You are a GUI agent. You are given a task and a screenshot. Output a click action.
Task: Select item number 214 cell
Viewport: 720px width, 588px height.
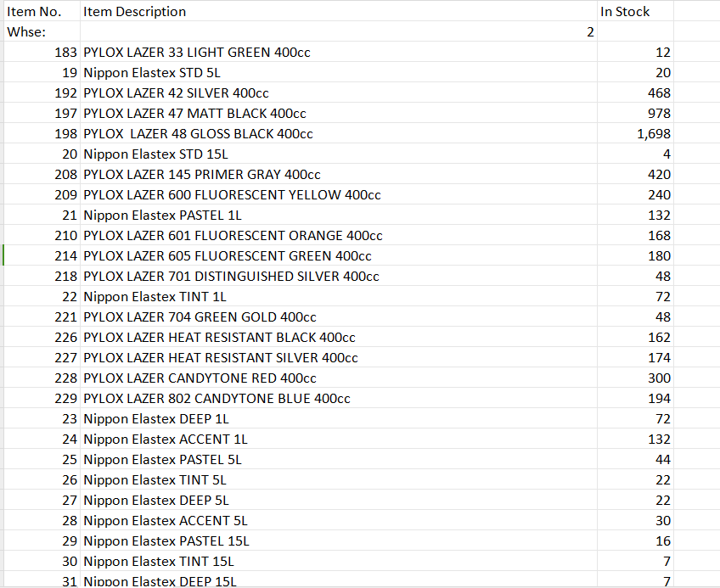click(x=65, y=256)
